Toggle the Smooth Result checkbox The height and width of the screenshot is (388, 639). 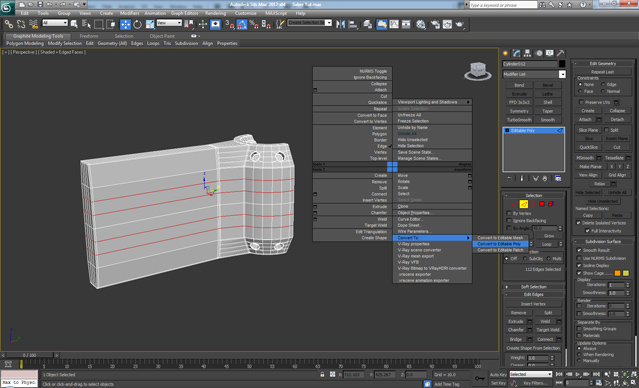click(x=579, y=250)
